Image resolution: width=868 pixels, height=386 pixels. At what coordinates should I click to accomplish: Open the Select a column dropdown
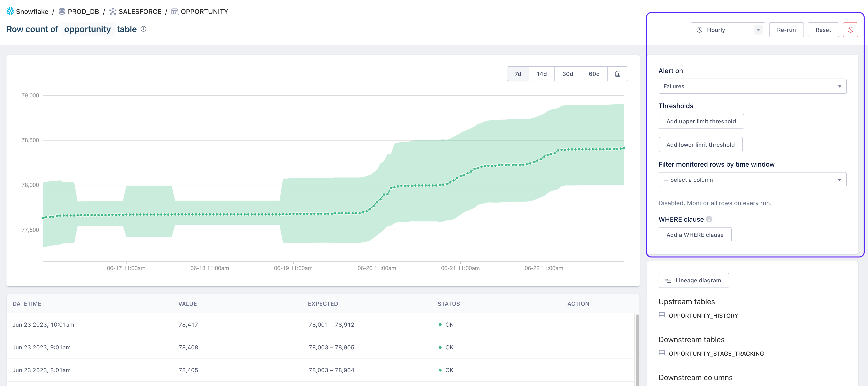coord(752,180)
